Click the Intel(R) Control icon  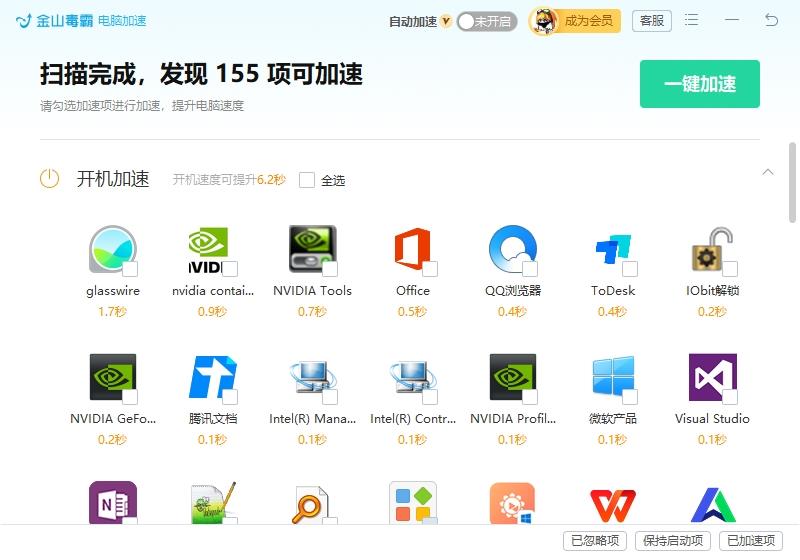tap(412, 377)
